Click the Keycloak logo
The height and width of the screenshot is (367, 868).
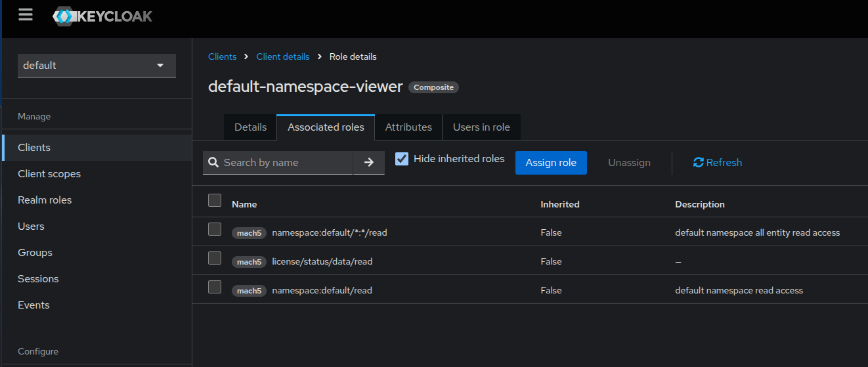pyautogui.click(x=102, y=16)
